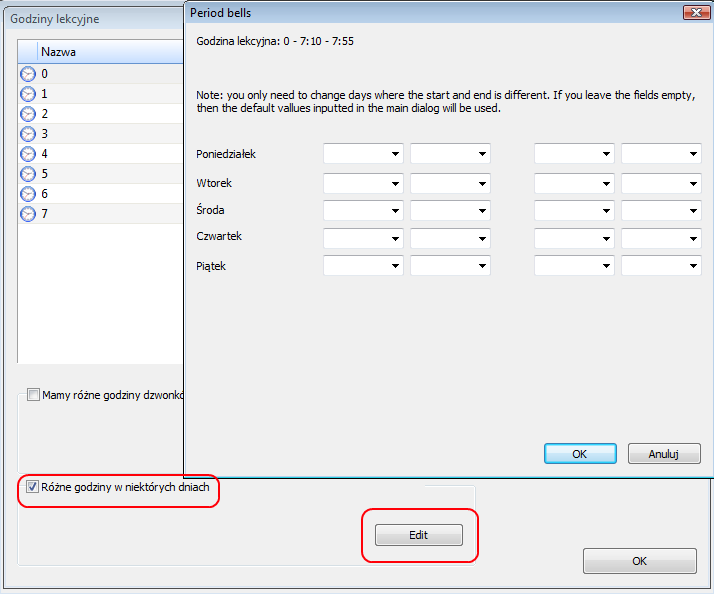Open Poniedziałek first dropdown
Viewport: 714px width, 594px height.
click(363, 154)
